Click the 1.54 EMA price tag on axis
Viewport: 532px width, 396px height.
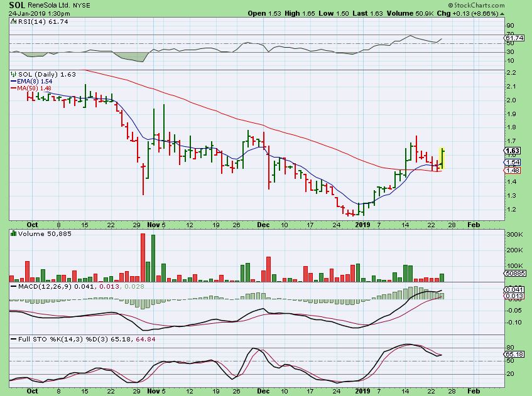(x=513, y=163)
